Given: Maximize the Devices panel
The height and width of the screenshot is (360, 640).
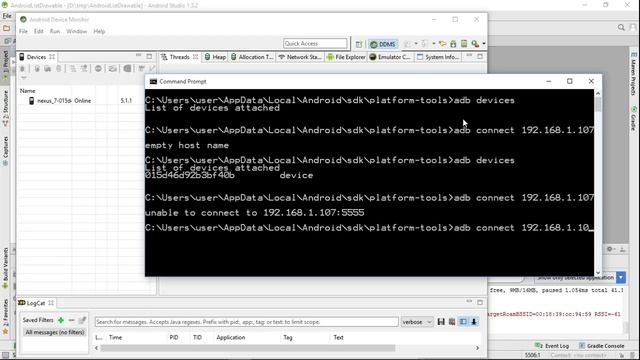Looking at the screenshot, I should pyautogui.click(x=149, y=56).
